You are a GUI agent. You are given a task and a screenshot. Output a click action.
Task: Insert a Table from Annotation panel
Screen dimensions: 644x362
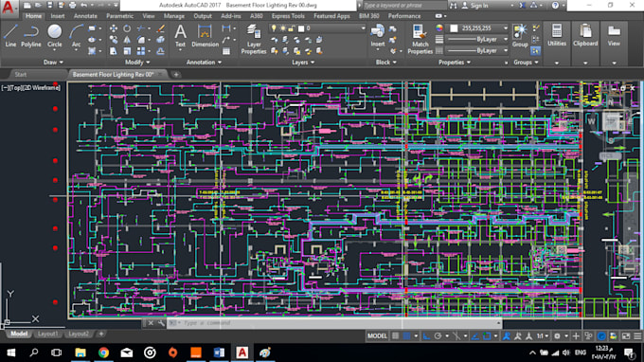[226, 51]
